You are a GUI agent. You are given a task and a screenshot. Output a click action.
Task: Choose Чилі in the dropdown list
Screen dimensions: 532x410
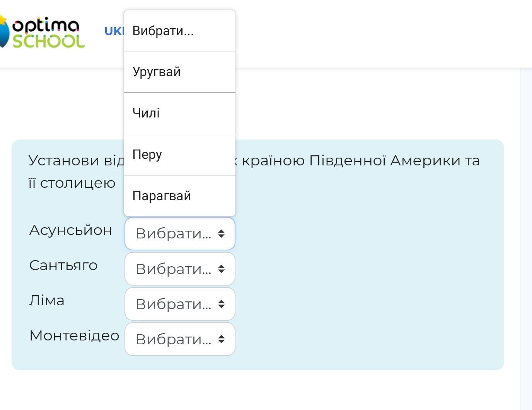(179, 113)
